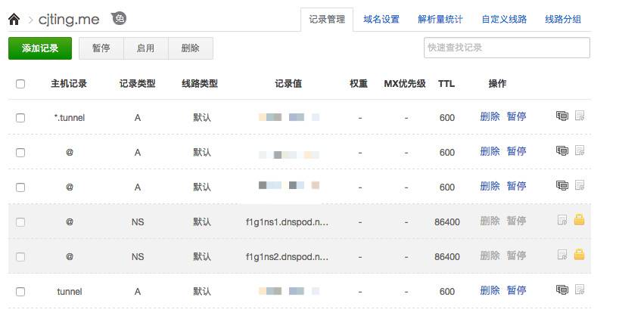Go to the 线路分组 tab
The height and width of the screenshot is (319, 644).
(563, 20)
